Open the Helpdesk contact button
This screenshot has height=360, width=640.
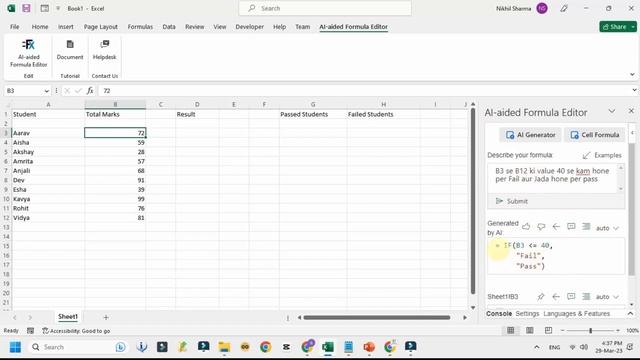click(x=104, y=50)
